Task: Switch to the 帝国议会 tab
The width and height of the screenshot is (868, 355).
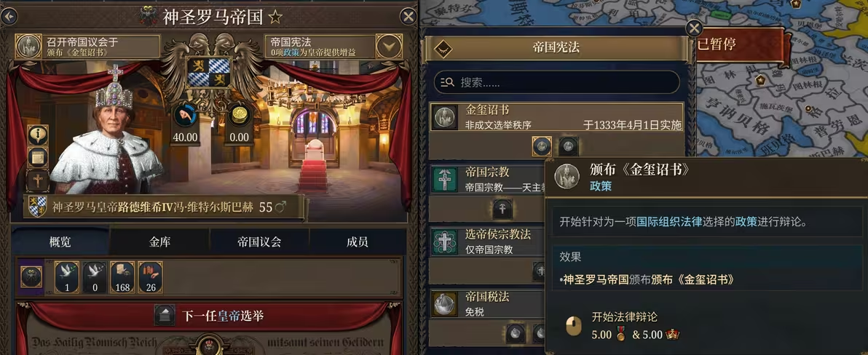Action: tap(259, 242)
